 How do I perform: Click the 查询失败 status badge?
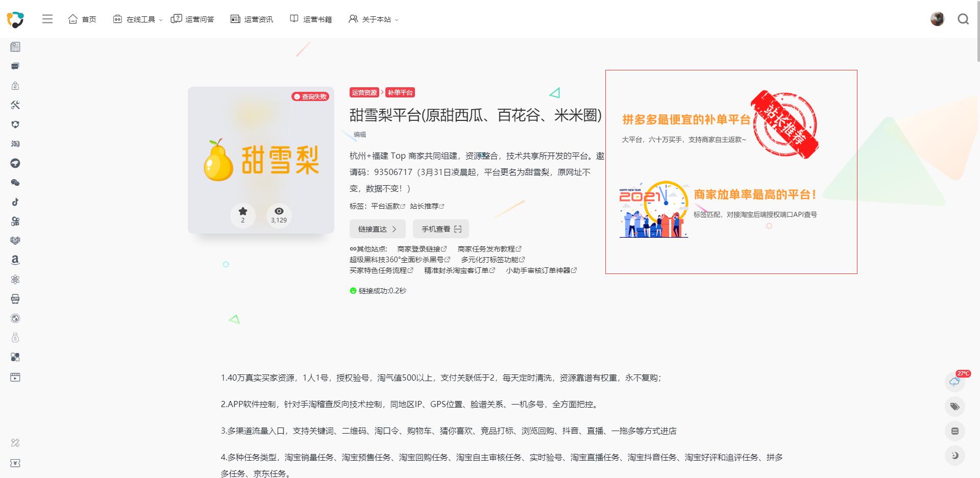click(x=310, y=96)
